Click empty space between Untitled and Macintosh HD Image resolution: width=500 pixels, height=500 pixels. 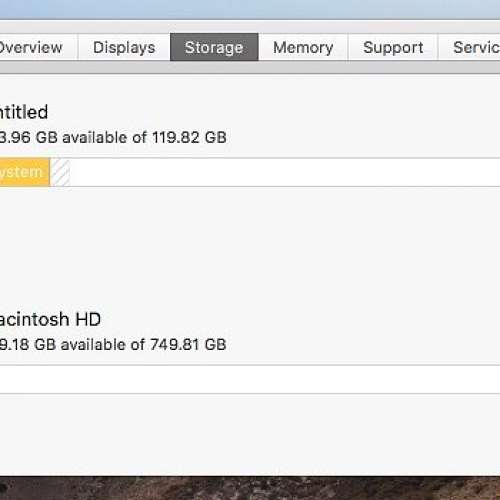250,248
